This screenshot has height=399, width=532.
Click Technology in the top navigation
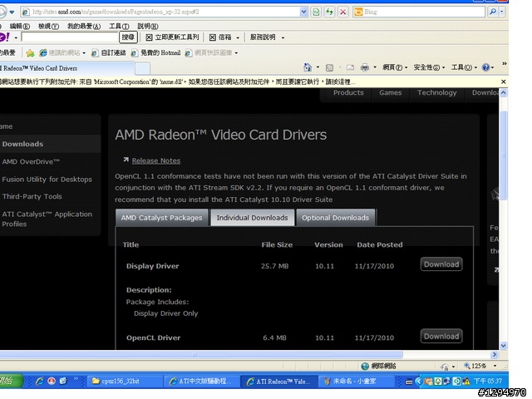[436, 92]
